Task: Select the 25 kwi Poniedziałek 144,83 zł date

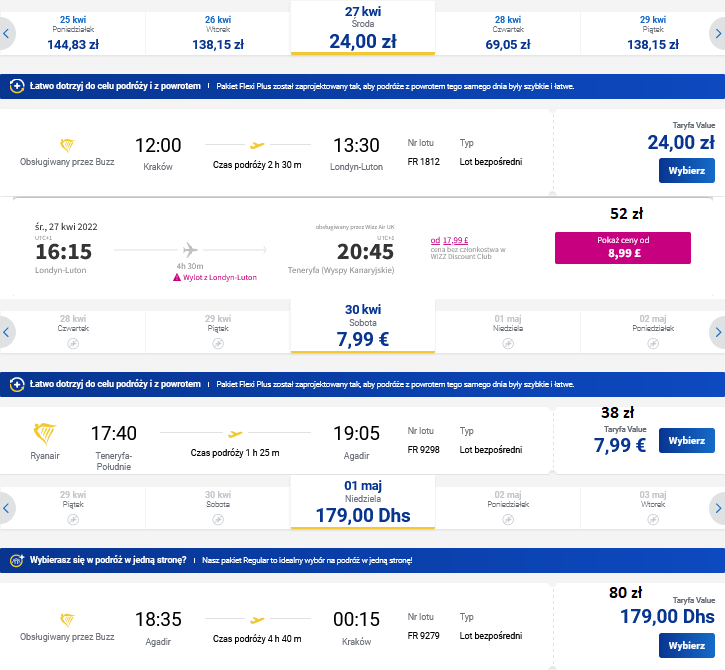Action: (73, 33)
